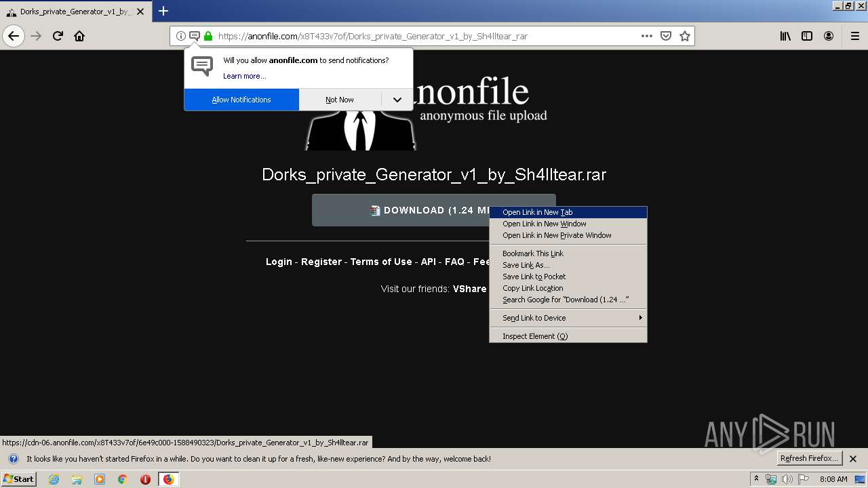
Task: Click the notification permission icon in address bar
Action: pyautogui.click(x=195, y=36)
